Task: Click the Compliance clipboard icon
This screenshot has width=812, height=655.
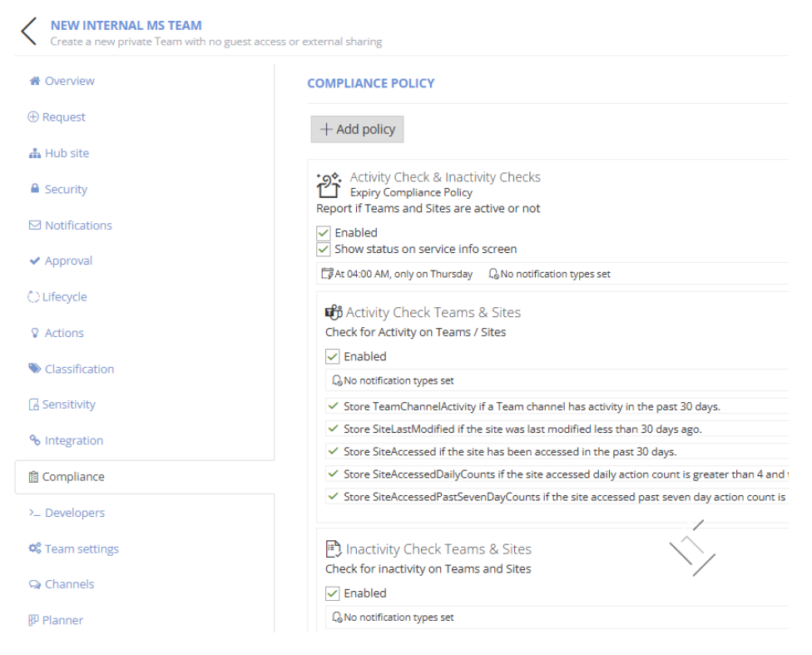Action: click(x=33, y=477)
